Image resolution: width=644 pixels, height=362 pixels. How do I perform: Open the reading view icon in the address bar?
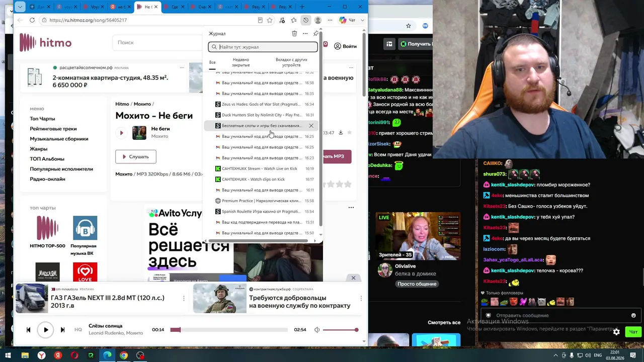point(260,20)
